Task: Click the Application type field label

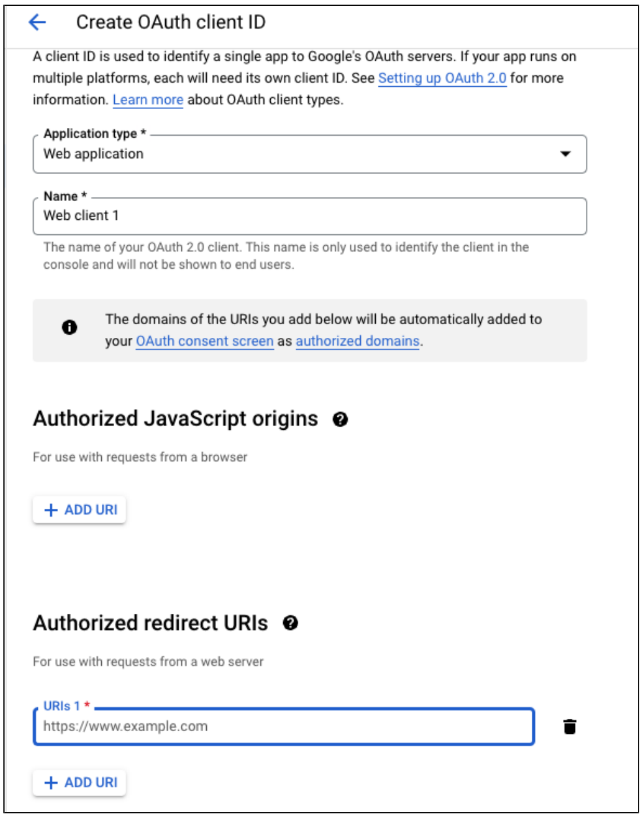Action: click(x=91, y=134)
